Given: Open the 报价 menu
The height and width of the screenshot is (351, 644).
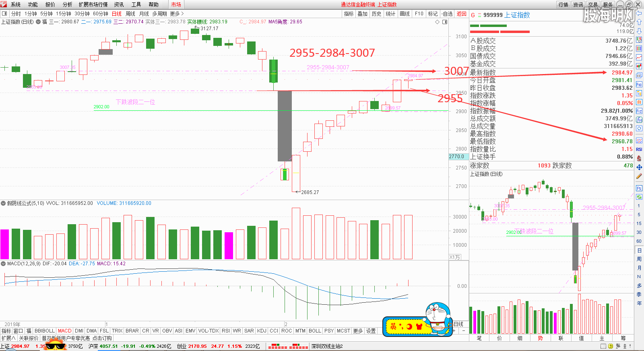Looking at the screenshot, I should point(50,4).
